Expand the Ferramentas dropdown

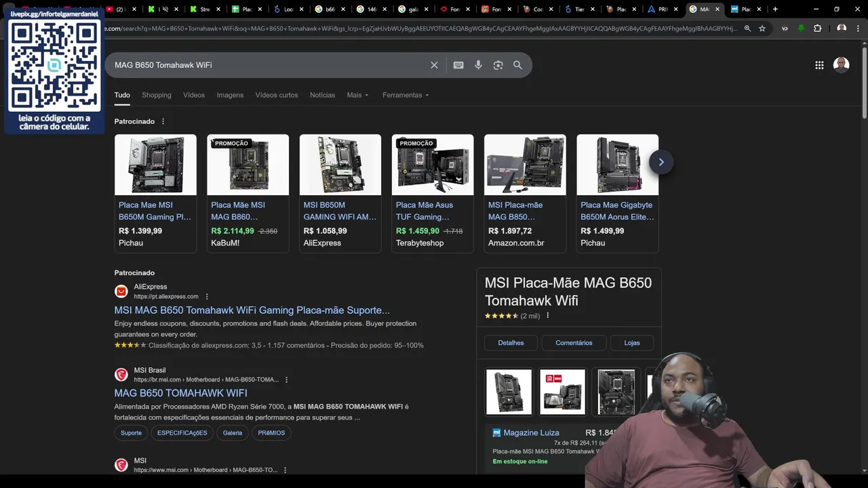coord(406,95)
